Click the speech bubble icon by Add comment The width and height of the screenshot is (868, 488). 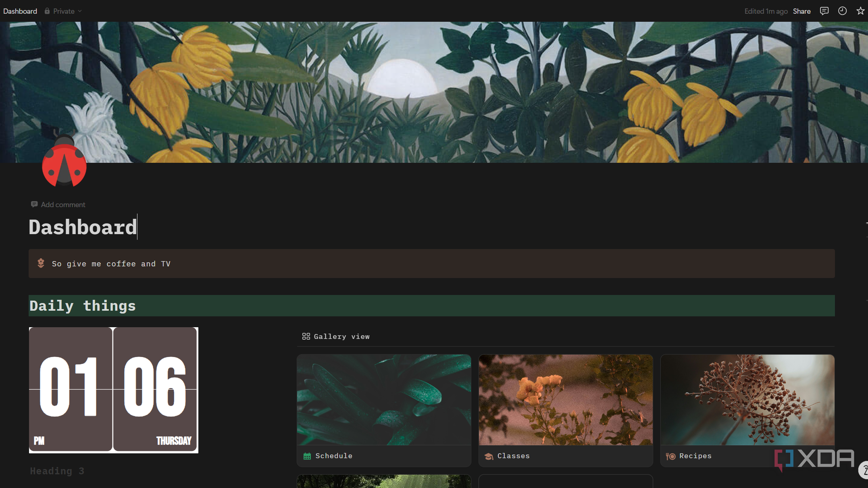point(34,204)
